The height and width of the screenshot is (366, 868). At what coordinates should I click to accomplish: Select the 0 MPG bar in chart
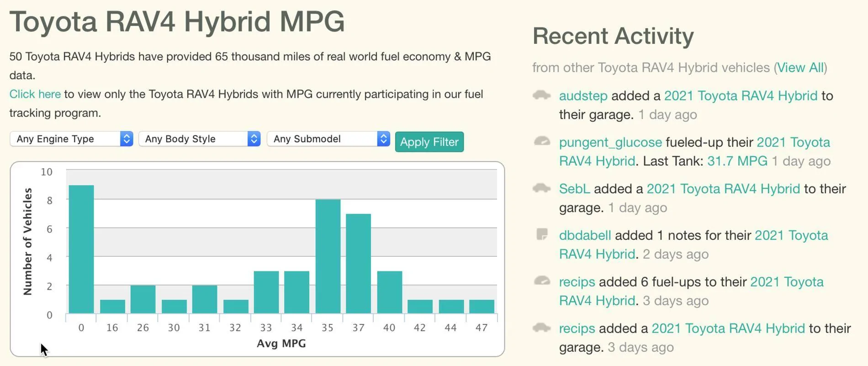tap(81, 249)
